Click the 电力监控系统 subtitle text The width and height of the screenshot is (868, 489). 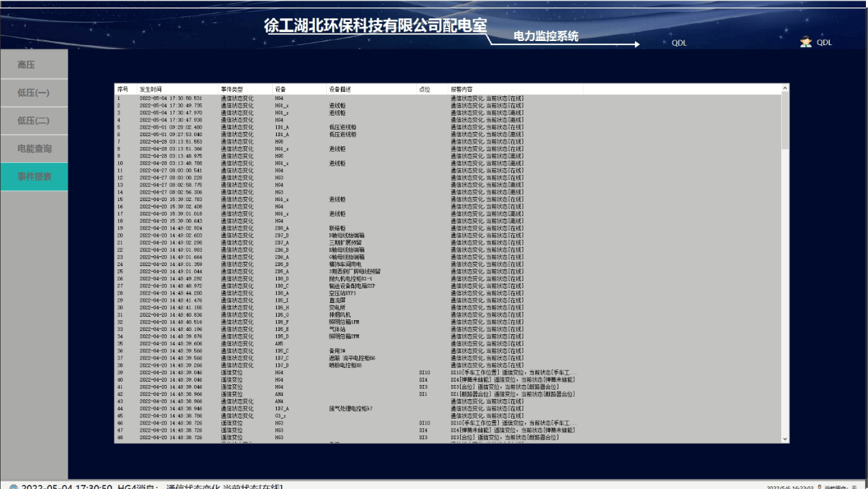pos(546,36)
